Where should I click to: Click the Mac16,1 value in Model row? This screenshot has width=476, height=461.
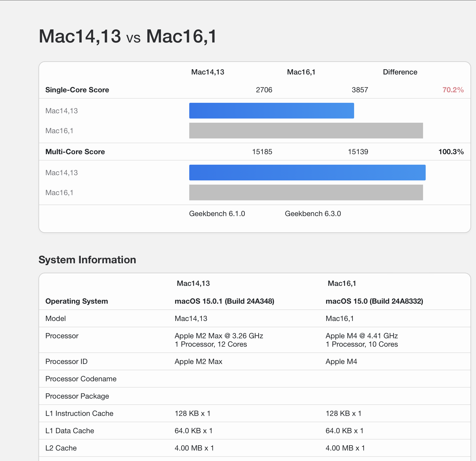click(340, 319)
